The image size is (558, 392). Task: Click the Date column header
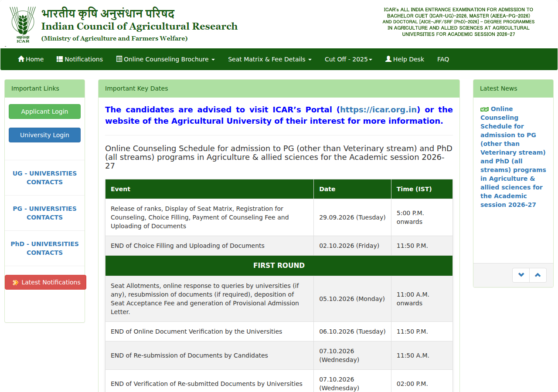(x=352, y=189)
